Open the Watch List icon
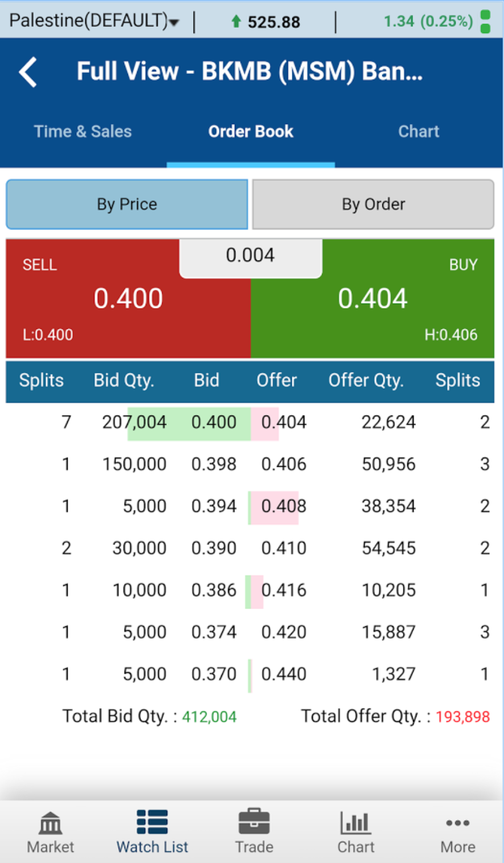 point(152,823)
